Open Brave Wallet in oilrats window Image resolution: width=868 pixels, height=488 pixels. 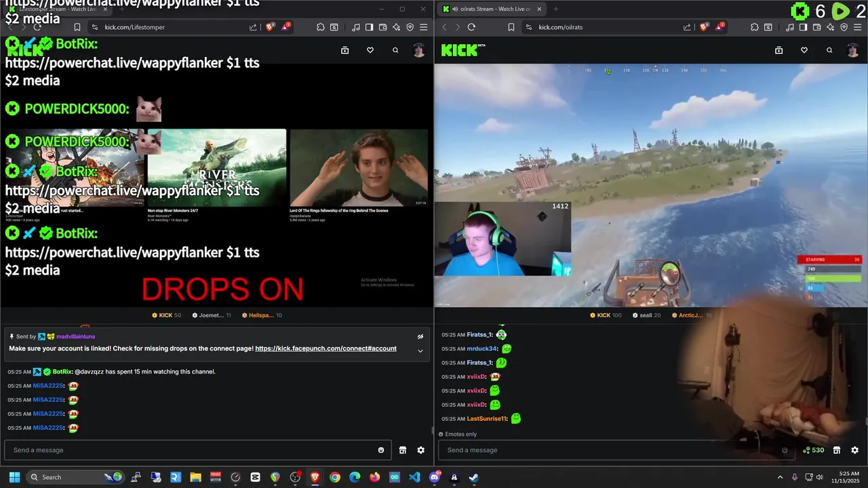[x=816, y=27]
